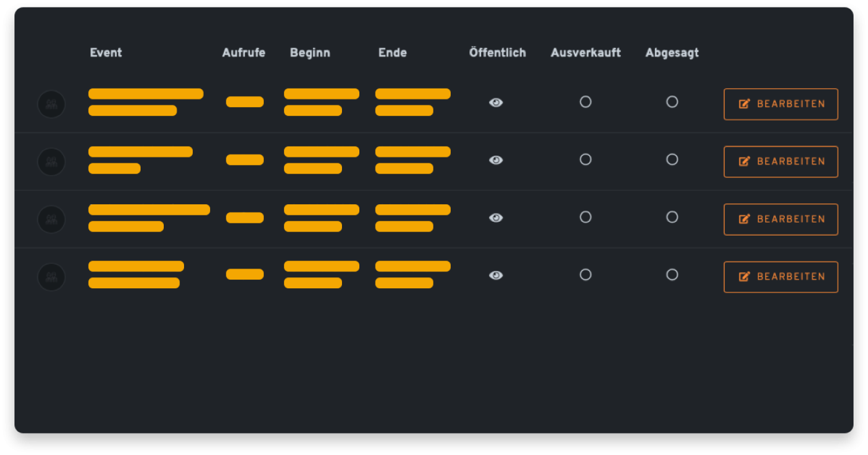This screenshot has height=455, width=868.
Task: Toggle public visibility eye in second row
Action: click(496, 160)
